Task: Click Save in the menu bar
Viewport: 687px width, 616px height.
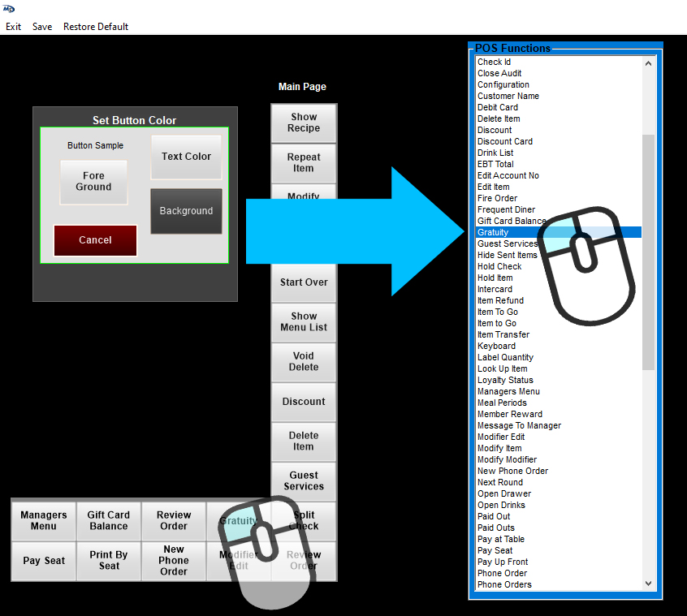Action: coord(42,27)
